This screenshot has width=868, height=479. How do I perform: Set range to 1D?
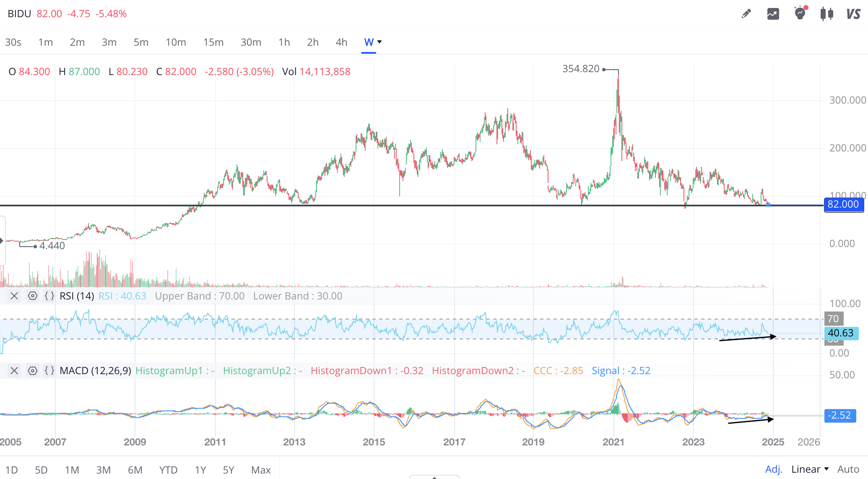click(11, 470)
